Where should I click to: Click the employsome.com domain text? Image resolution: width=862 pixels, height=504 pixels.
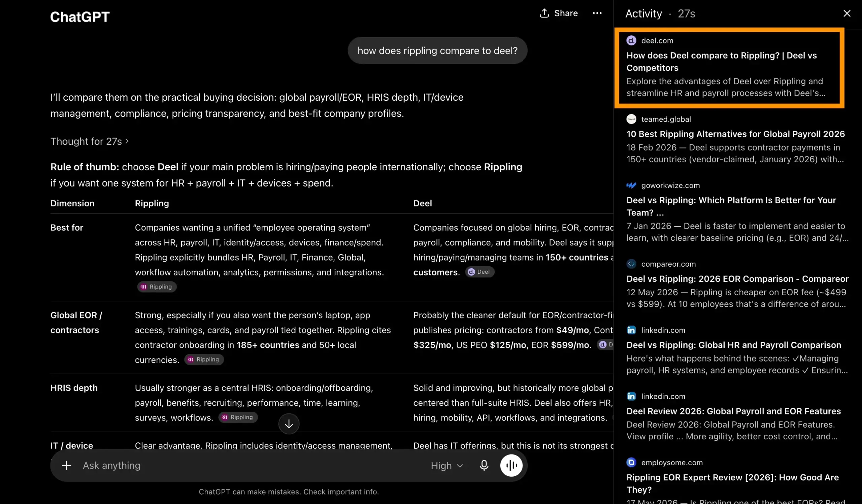[x=671, y=462]
